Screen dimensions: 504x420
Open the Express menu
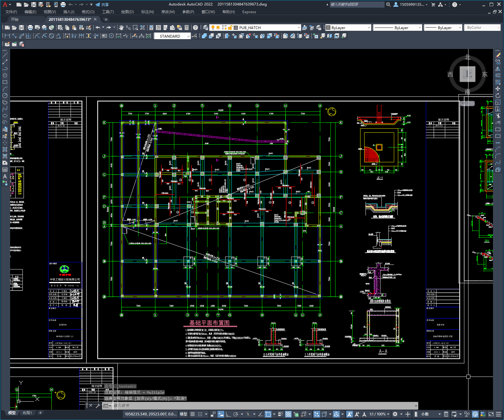[x=249, y=12]
